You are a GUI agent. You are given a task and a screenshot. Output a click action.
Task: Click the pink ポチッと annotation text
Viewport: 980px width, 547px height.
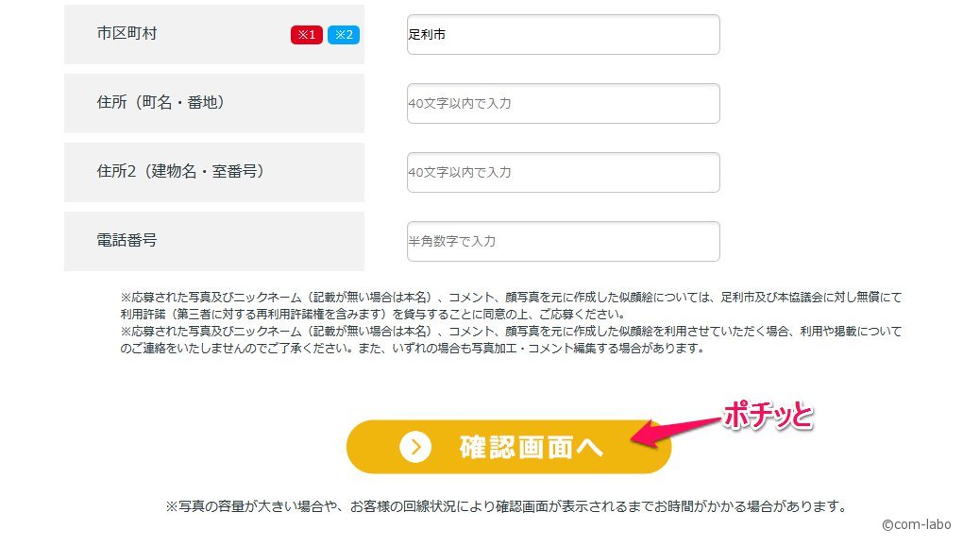click(768, 415)
